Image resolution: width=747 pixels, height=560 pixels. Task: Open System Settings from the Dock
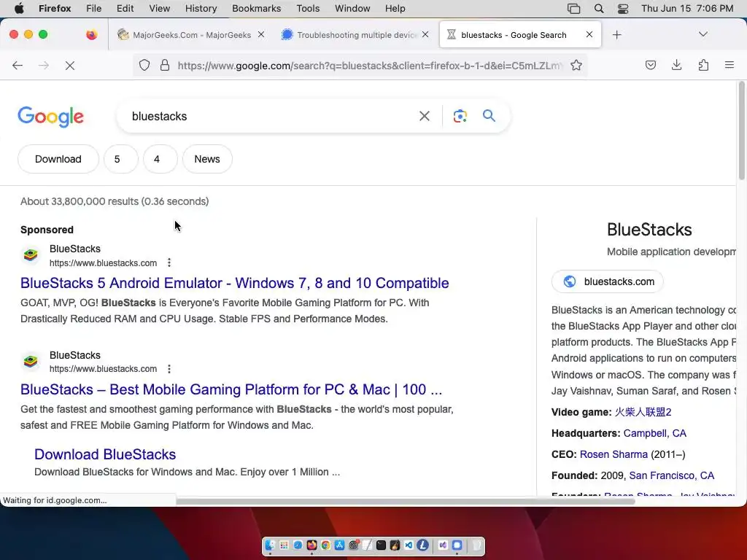coord(354,545)
